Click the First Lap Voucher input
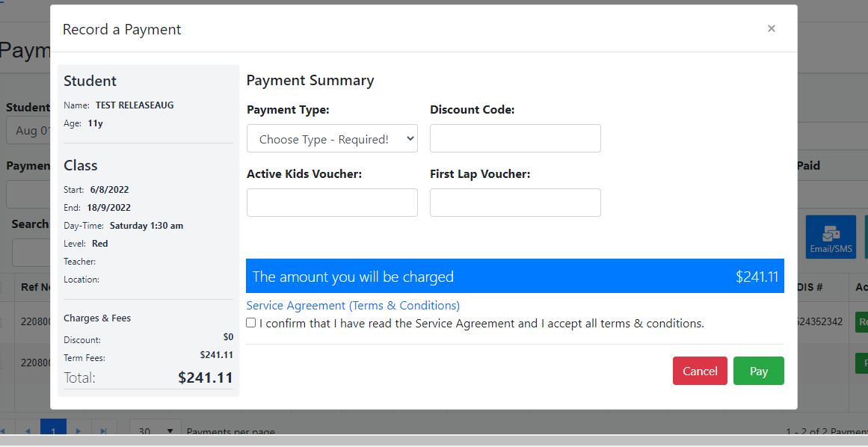 (x=515, y=203)
